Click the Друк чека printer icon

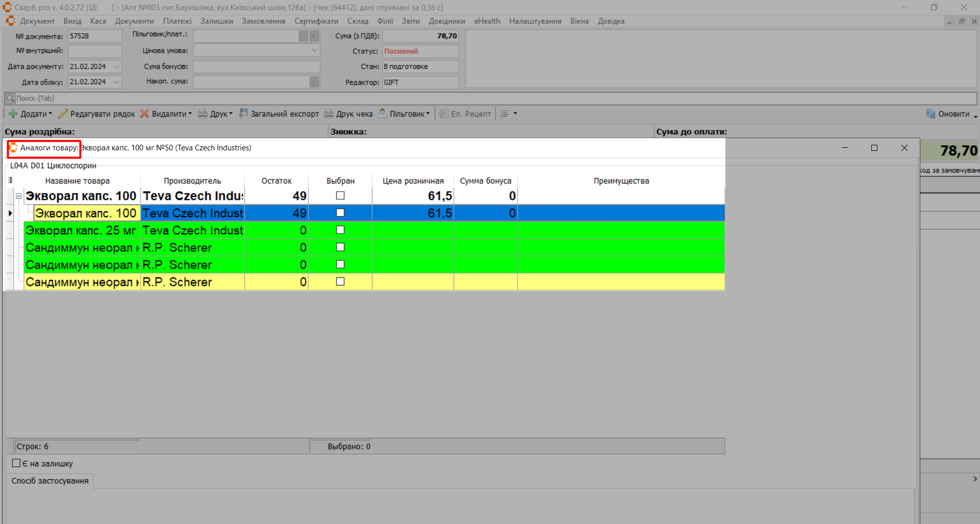(329, 114)
